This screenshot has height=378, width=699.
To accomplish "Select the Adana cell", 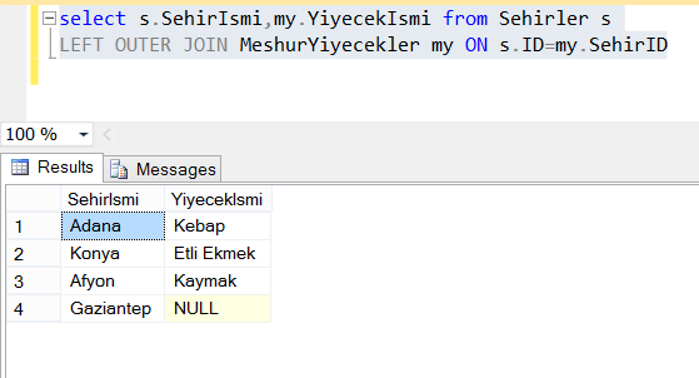I will pos(113,226).
